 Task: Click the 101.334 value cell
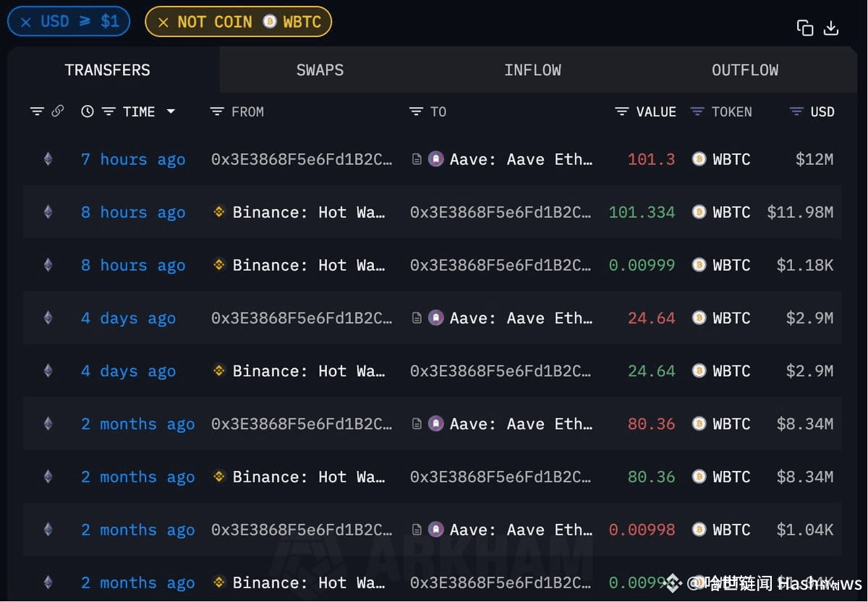[642, 212]
